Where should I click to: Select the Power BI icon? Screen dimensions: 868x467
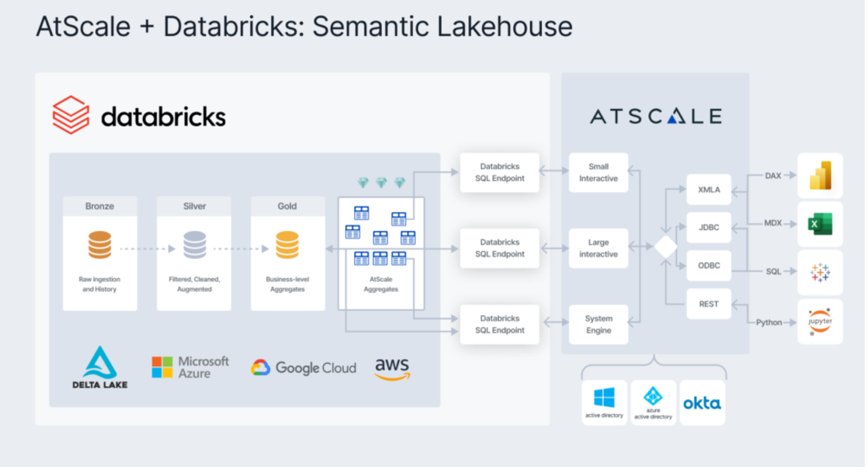[818, 176]
